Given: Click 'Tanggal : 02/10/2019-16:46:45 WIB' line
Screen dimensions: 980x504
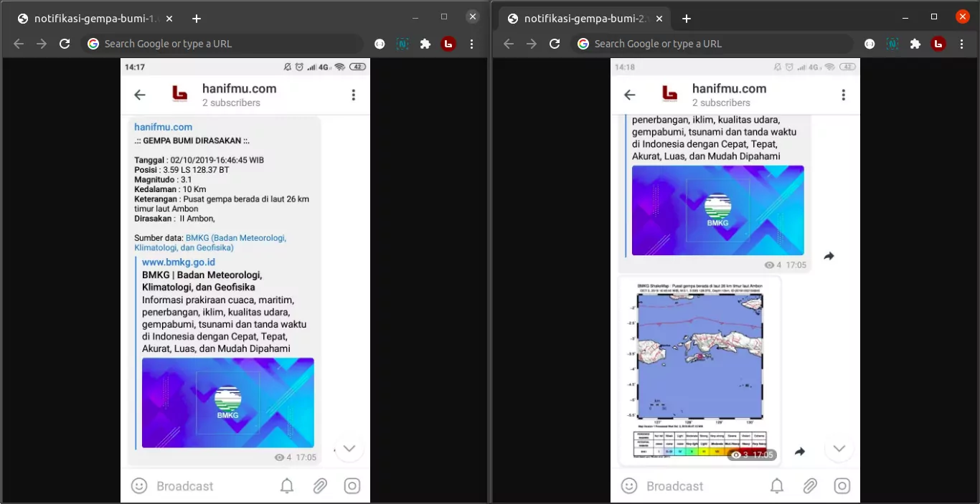Looking at the screenshot, I should 199,160.
